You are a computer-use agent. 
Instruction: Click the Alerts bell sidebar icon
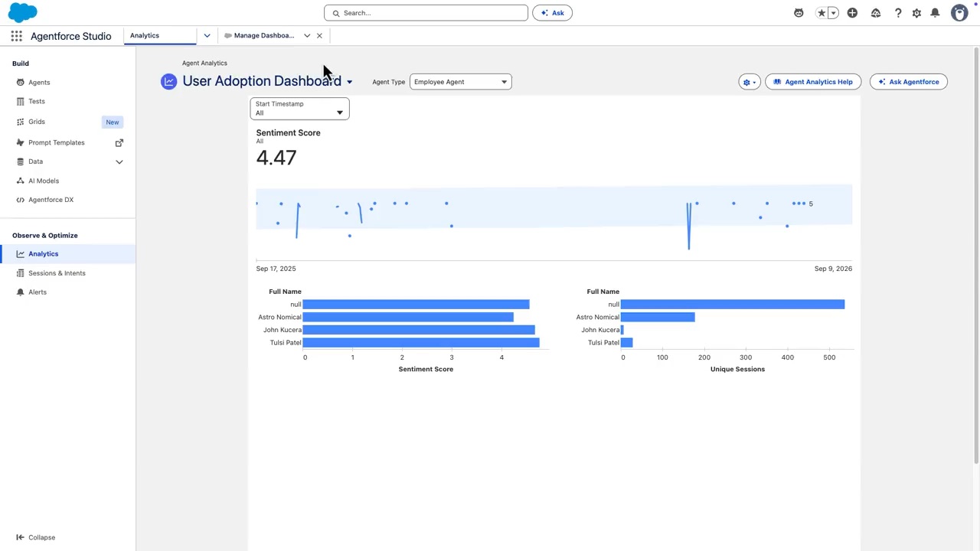pos(21,292)
